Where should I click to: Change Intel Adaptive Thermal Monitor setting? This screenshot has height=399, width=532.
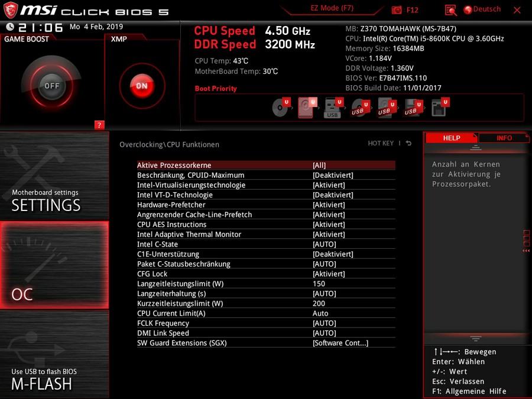coord(266,234)
